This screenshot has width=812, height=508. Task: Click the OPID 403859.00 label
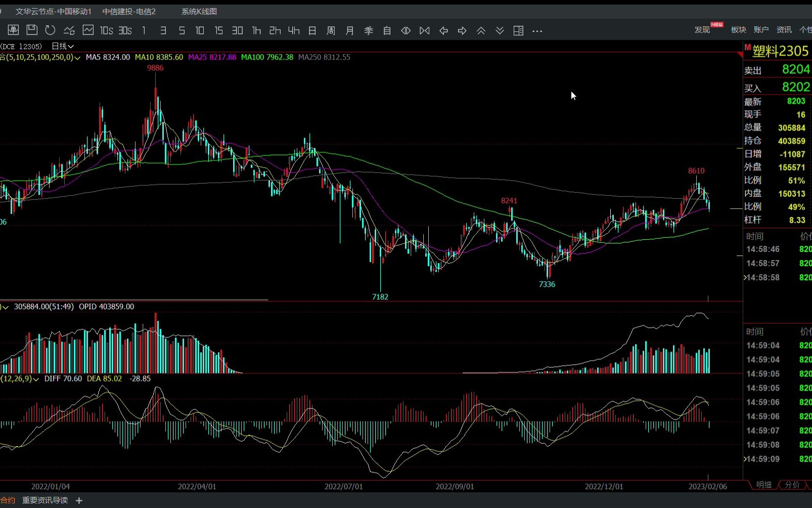106,307
